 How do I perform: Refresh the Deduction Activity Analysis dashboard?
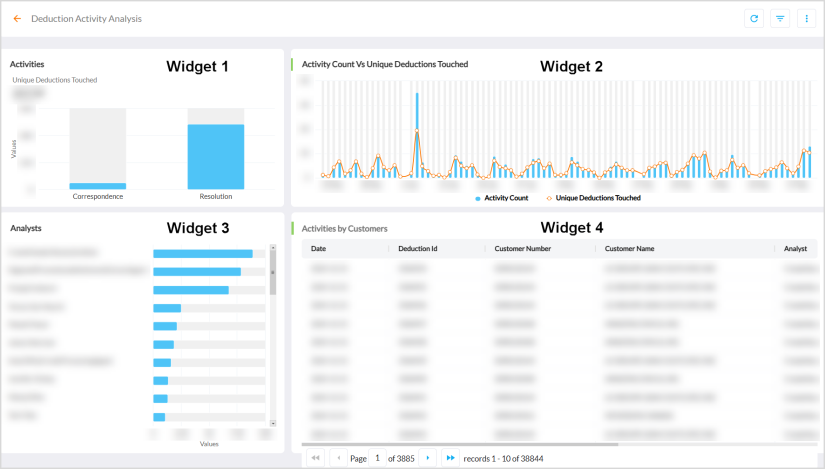(753, 19)
